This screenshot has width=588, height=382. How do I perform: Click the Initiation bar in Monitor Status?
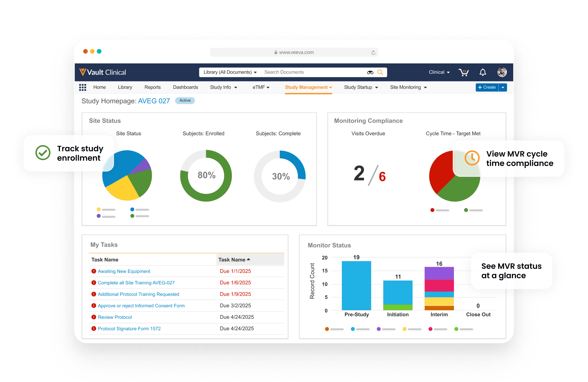(x=398, y=295)
